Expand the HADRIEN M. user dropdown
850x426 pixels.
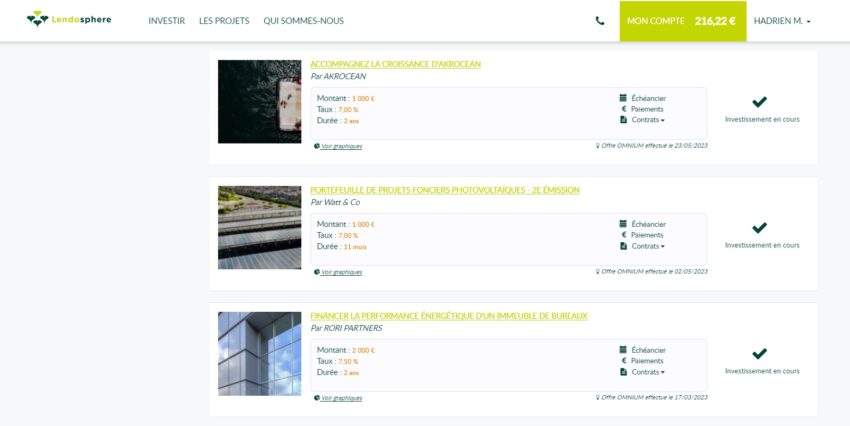782,21
